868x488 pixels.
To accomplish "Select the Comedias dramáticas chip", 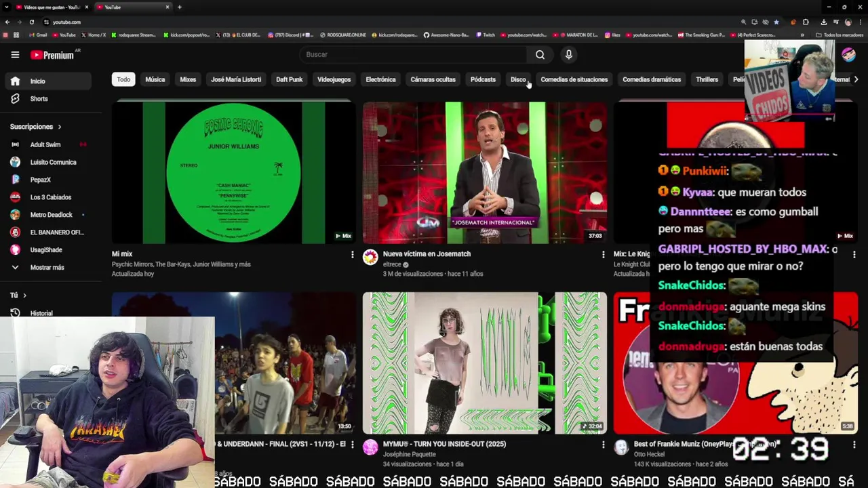I will 652,79.
